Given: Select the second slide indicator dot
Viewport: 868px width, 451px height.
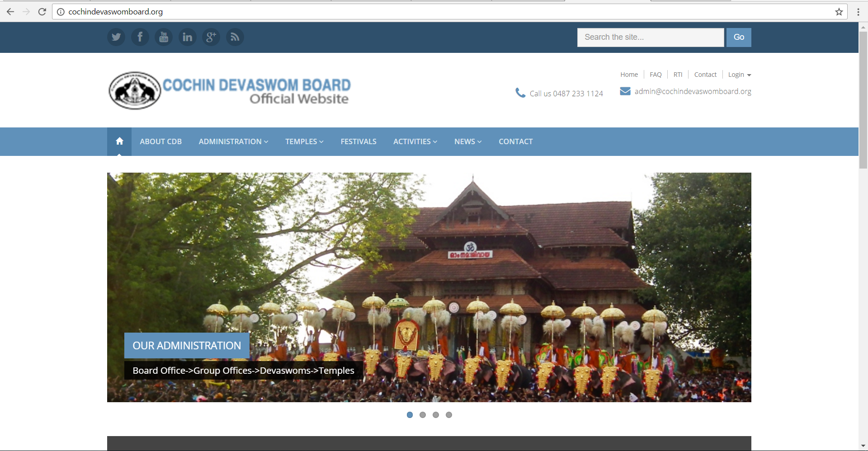Looking at the screenshot, I should 423,415.
